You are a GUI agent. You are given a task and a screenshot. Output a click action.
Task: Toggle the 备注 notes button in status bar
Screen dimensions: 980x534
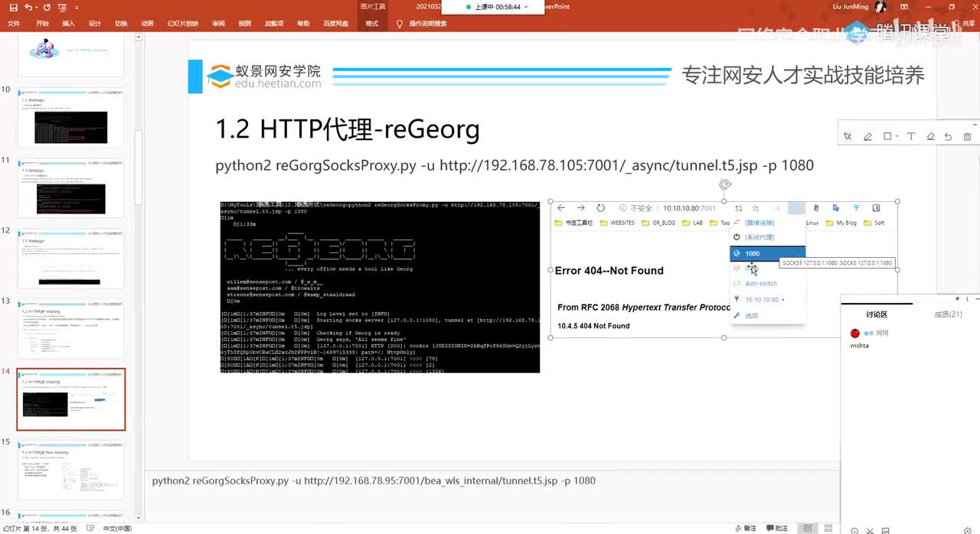[x=746, y=528]
